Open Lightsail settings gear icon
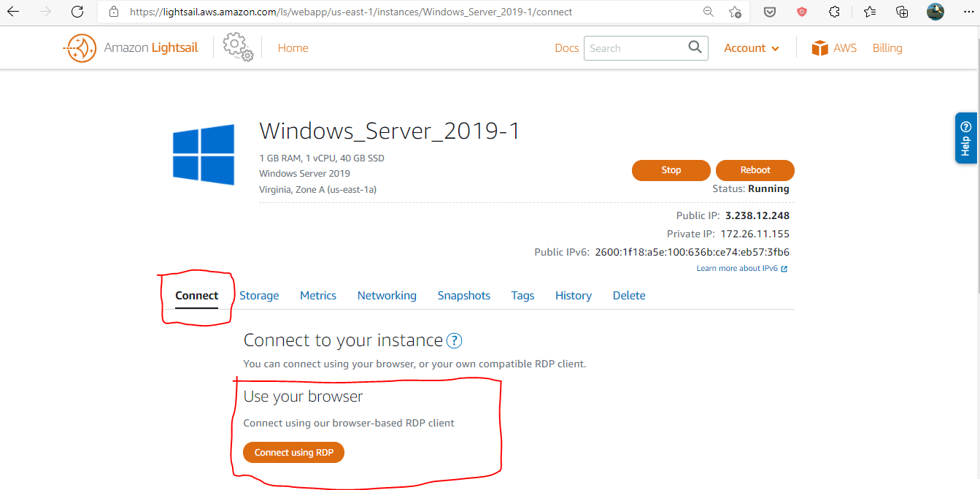This screenshot has height=490, width=980. (x=238, y=47)
